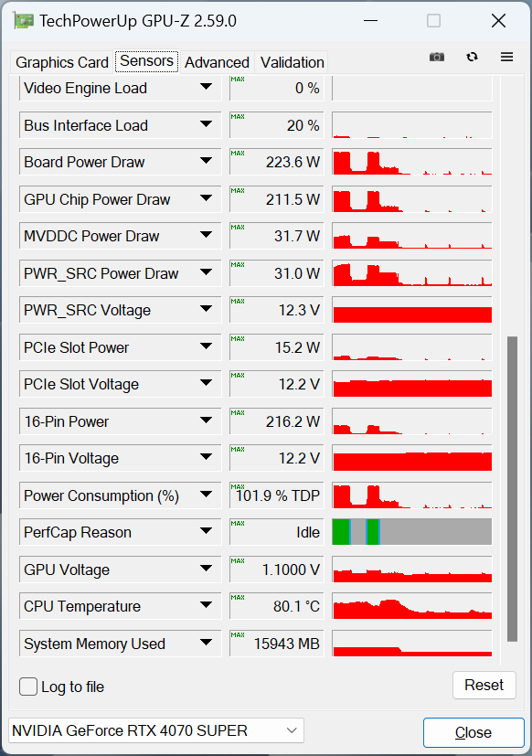Viewport: 532px width, 756px height.
Task: Click the System Memory Used graph
Action: click(412, 644)
